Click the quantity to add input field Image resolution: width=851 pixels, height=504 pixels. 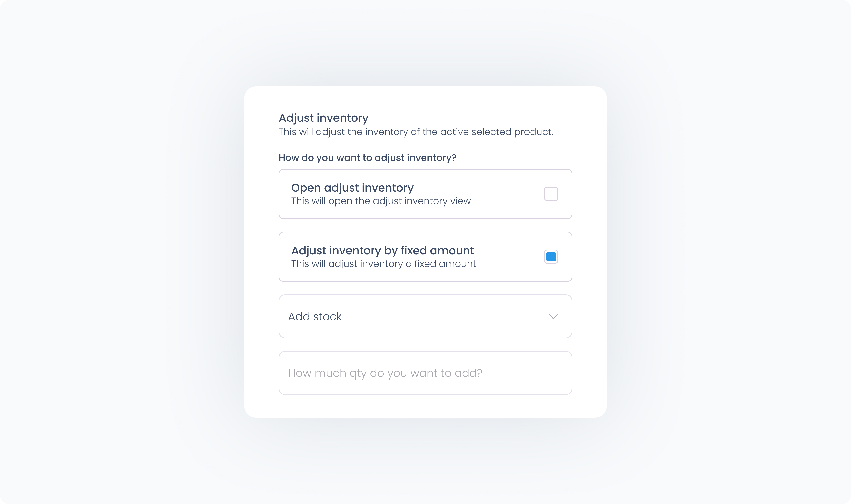(425, 373)
